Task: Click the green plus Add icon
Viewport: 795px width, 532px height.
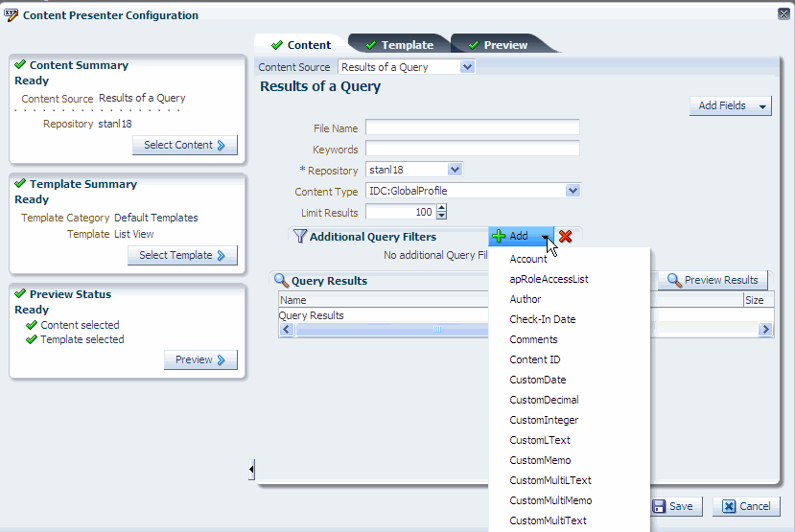Action: [499, 236]
